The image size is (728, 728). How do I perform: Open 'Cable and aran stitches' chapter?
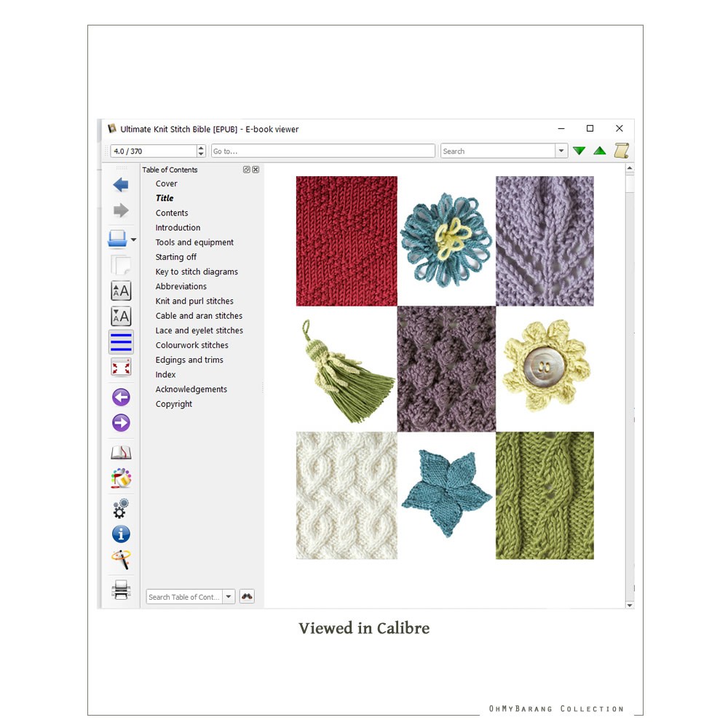pos(199,316)
